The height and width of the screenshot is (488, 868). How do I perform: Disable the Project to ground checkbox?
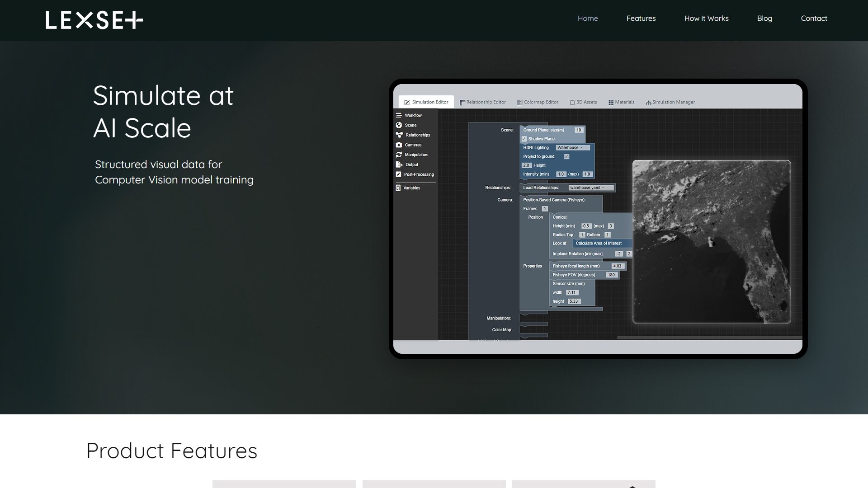pos(567,156)
